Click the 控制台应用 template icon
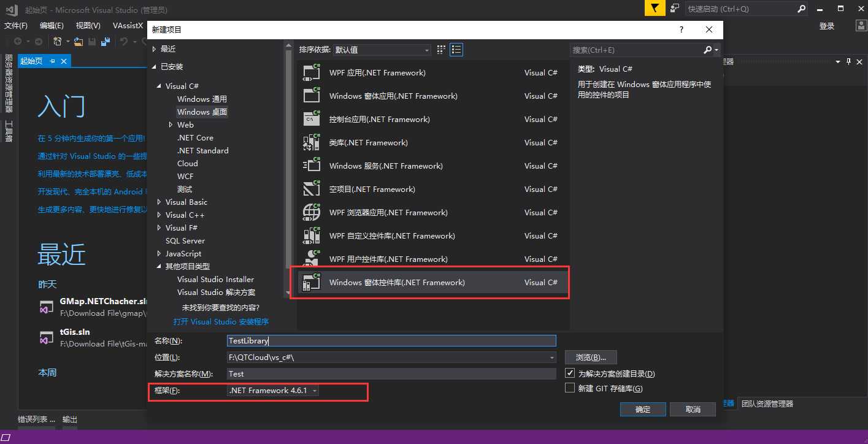The height and width of the screenshot is (444, 868). (x=312, y=119)
